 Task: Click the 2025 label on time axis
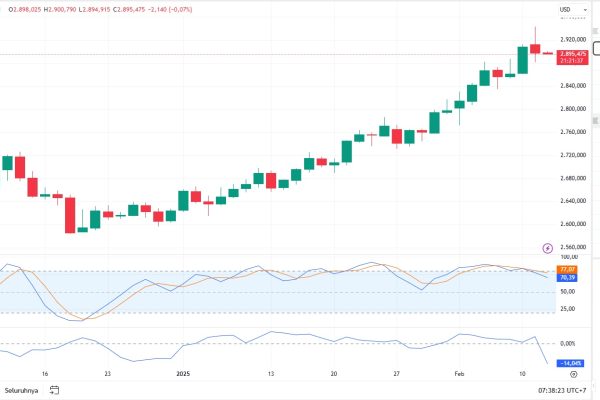point(183,373)
